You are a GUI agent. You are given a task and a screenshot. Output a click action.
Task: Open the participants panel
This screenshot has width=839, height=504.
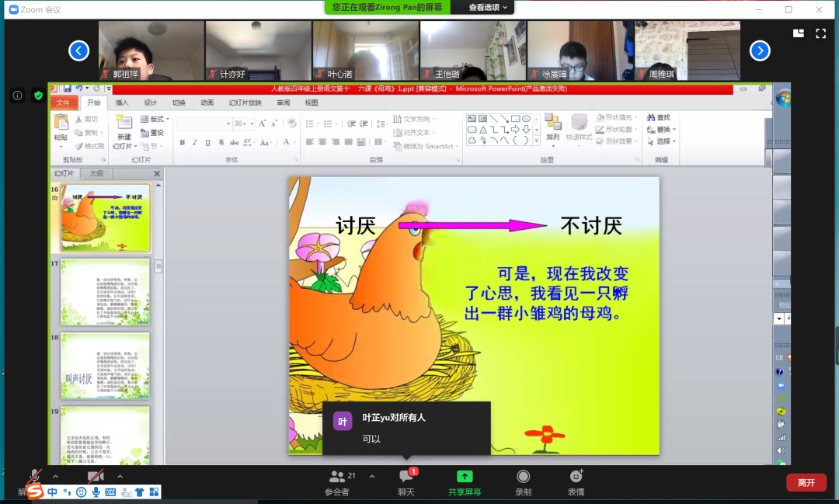click(x=337, y=482)
